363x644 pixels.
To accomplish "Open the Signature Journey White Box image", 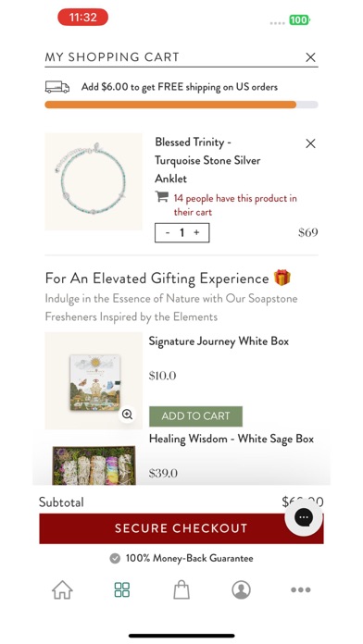I will coord(94,380).
